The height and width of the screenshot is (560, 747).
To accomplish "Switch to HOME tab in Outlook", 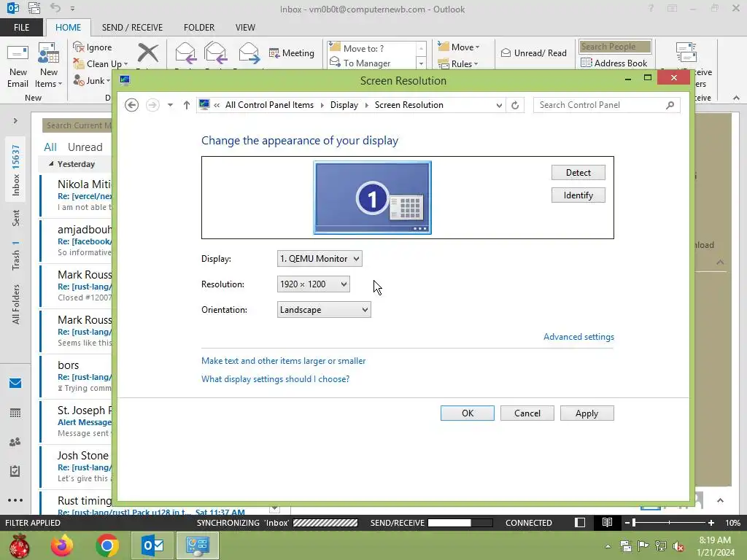I will click(x=68, y=28).
